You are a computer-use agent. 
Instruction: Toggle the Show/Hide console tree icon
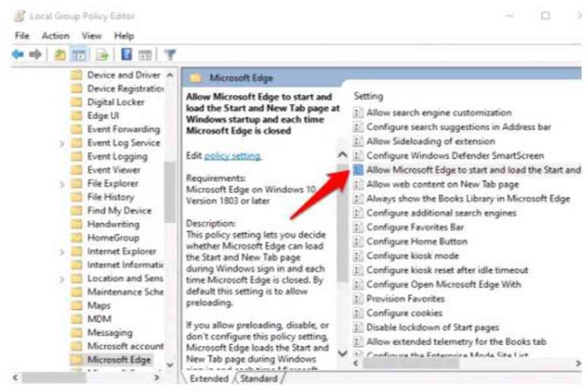click(79, 55)
